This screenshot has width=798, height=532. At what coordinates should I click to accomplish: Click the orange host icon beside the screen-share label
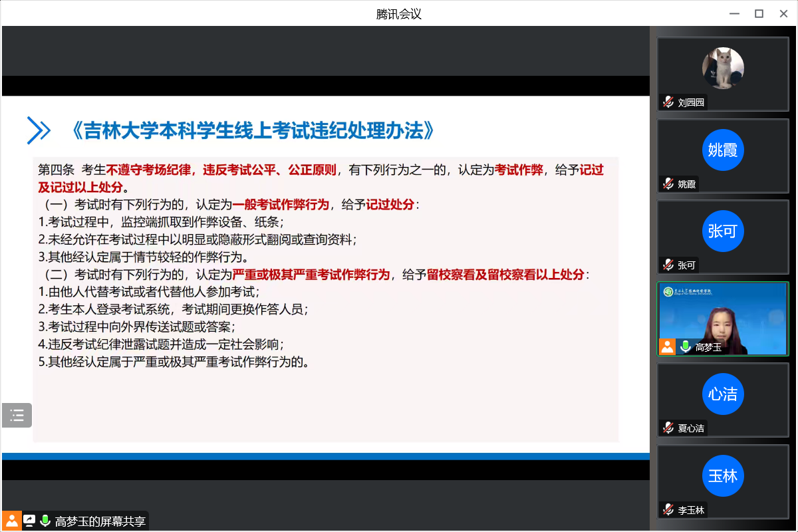point(11,521)
